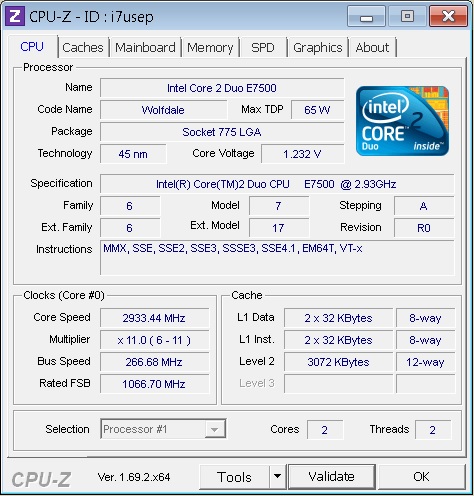The image size is (474, 496).
Task: Minimize the CPU-Z window
Action: pyautogui.click(x=366, y=16)
